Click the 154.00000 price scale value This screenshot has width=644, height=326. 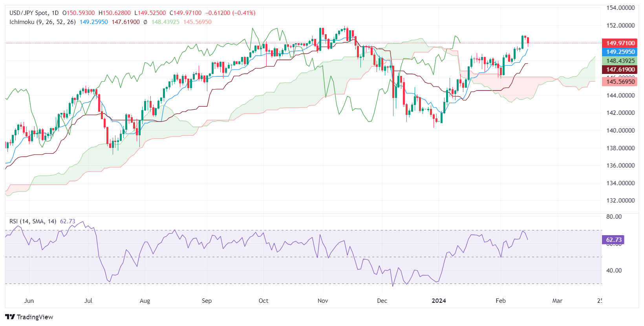point(620,8)
